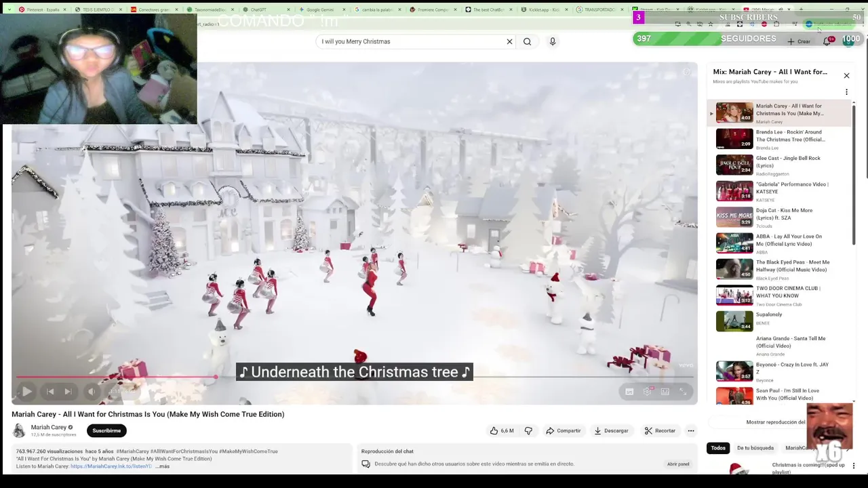Select current Mariah Carey playlist entry
868x488 pixels.
(780, 113)
